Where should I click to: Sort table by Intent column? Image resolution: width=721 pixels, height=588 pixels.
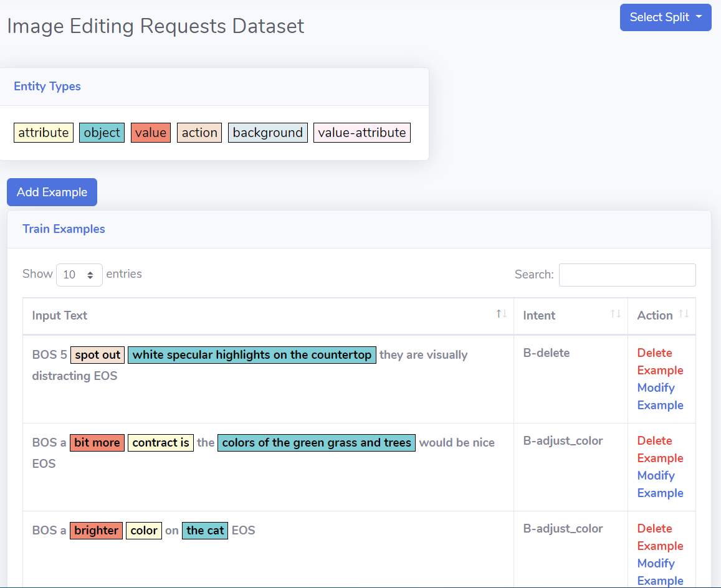click(570, 315)
